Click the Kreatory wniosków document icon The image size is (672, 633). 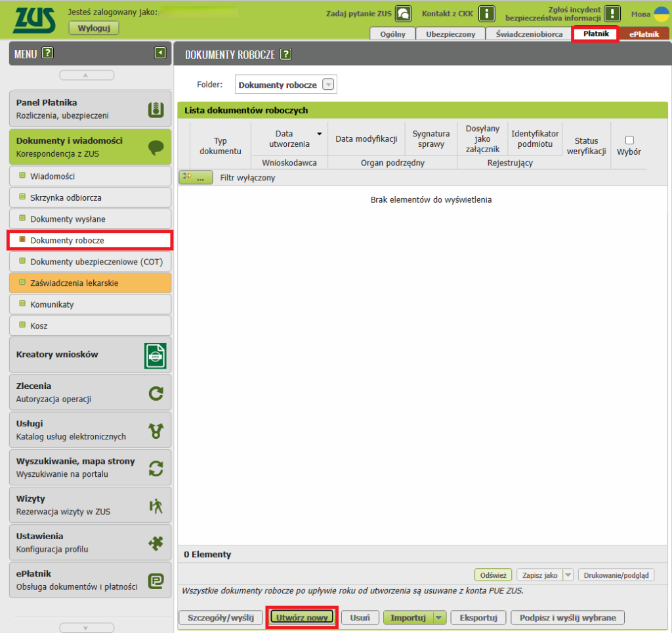click(x=155, y=356)
